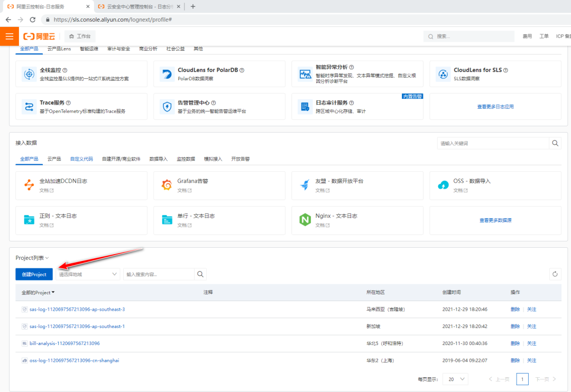The height and width of the screenshot is (392, 571).
Task: Click the 智能异常分析 icon
Action: pyautogui.click(x=305, y=74)
